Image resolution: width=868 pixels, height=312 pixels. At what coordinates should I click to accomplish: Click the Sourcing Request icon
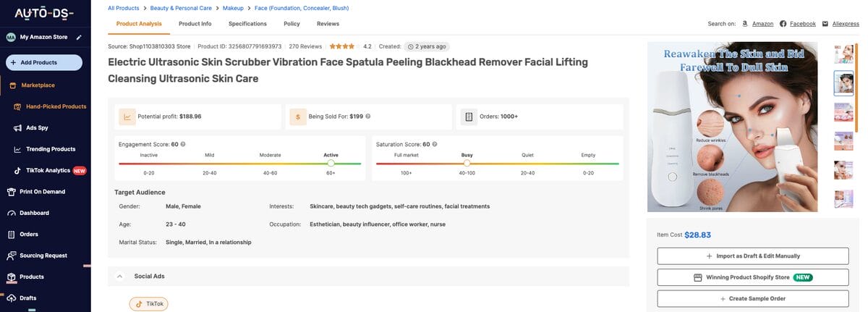pyautogui.click(x=12, y=256)
